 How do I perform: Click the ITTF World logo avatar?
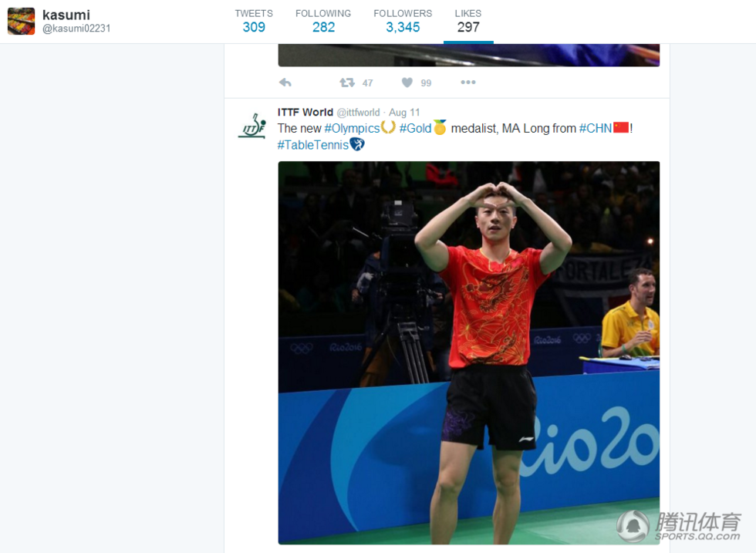tap(252, 126)
